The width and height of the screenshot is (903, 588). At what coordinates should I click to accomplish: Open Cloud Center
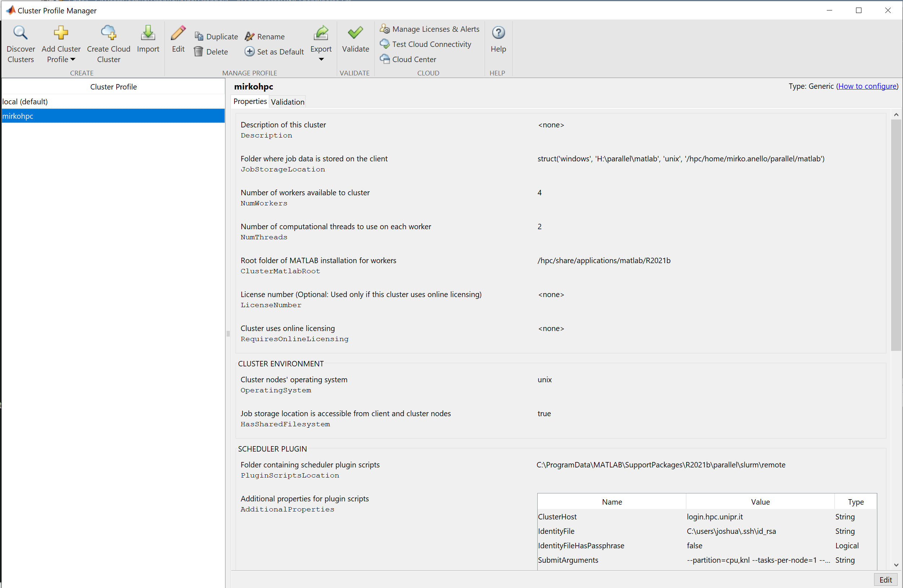tap(408, 60)
